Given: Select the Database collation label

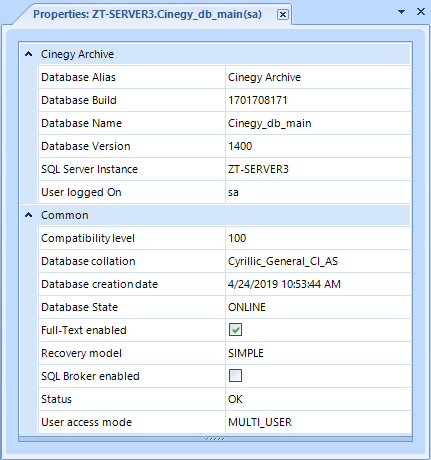Looking at the screenshot, I should 88,261.
